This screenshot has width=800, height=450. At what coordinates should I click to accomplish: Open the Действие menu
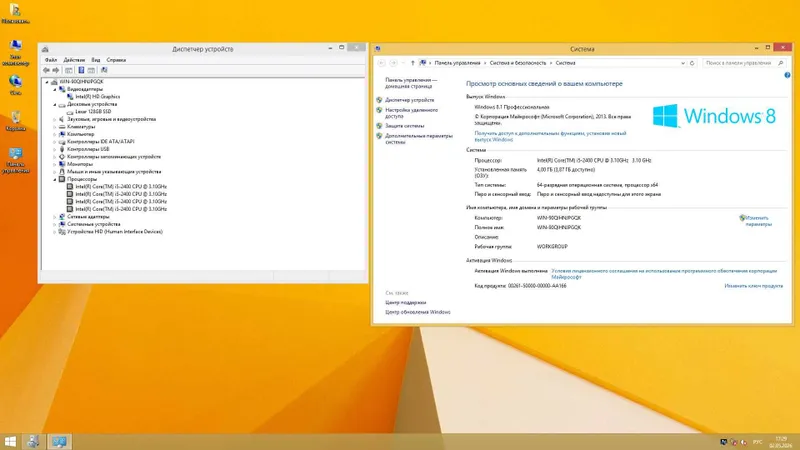point(74,60)
